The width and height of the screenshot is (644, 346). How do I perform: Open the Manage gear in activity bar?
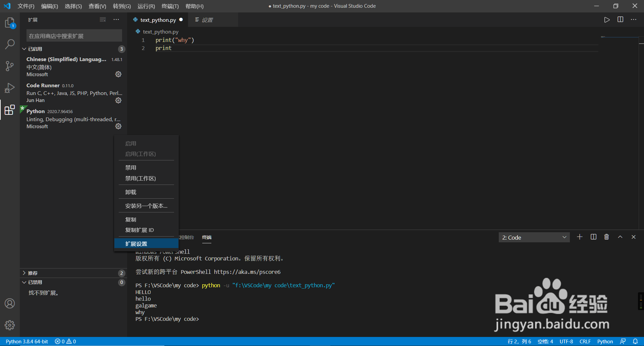tap(10, 325)
